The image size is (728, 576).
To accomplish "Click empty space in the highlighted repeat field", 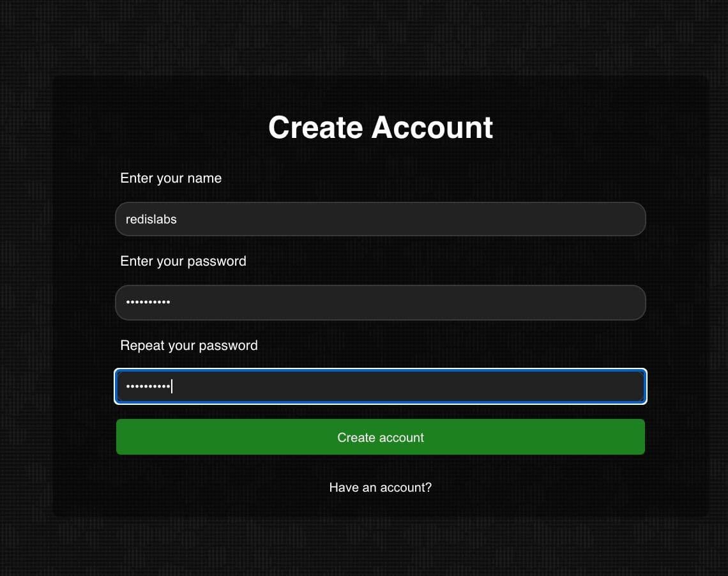I will pyautogui.click(x=409, y=386).
